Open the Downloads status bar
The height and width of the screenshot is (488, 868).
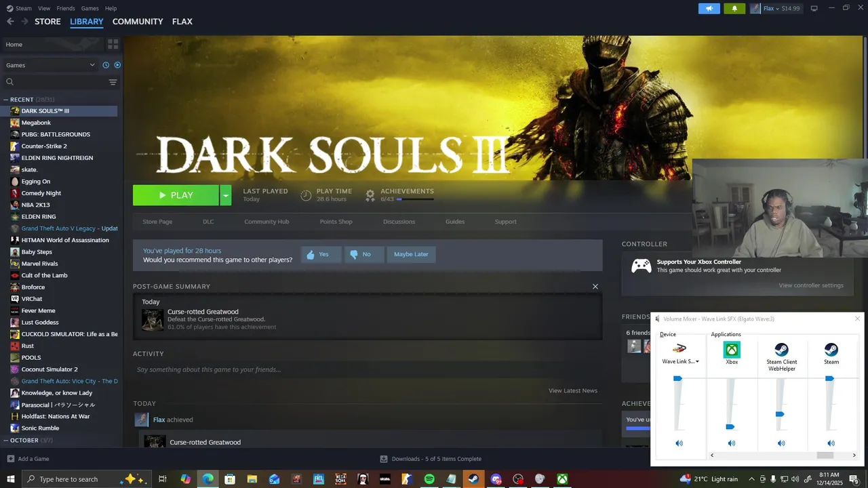click(x=431, y=459)
